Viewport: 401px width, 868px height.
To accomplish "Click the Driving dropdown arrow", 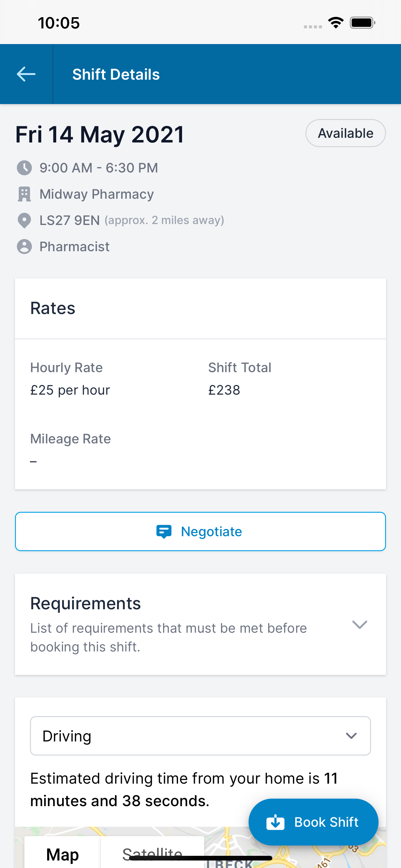I will pyautogui.click(x=351, y=736).
